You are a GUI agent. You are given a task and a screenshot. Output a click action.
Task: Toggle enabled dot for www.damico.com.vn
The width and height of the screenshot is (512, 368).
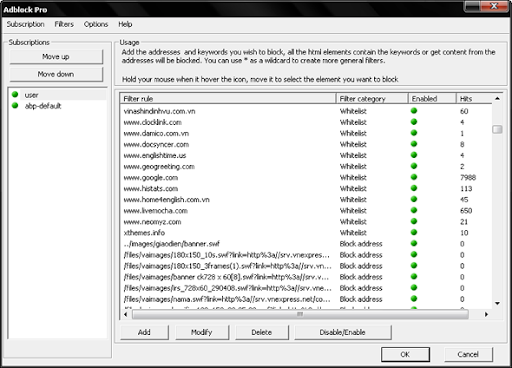click(414, 133)
